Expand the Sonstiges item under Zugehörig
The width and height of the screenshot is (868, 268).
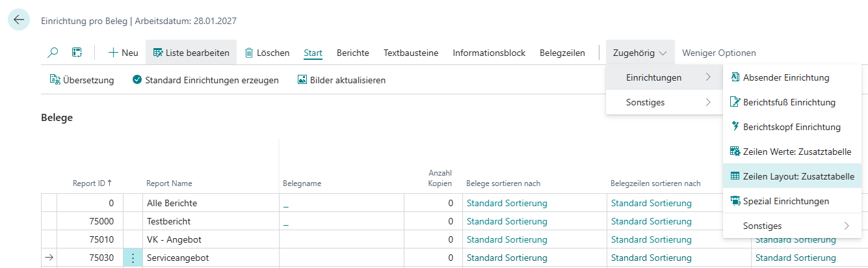coord(664,102)
